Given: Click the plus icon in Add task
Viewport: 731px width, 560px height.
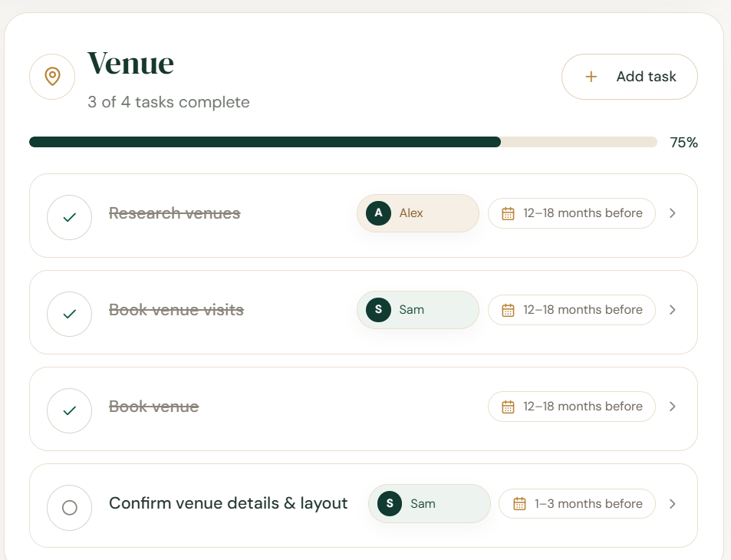Looking at the screenshot, I should [591, 77].
